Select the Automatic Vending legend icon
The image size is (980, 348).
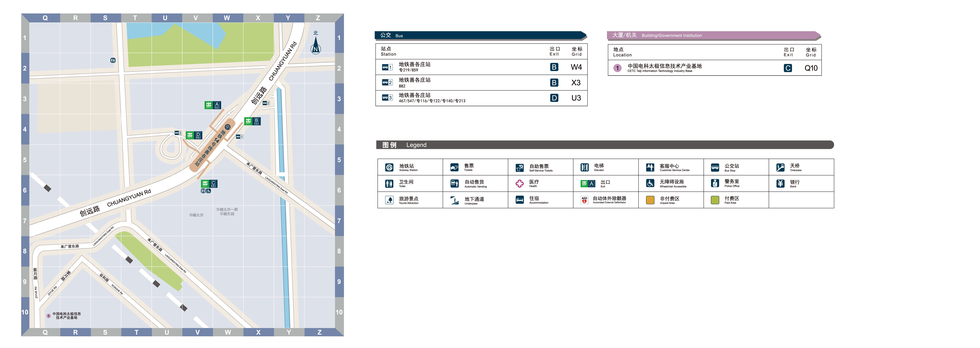coord(455,184)
